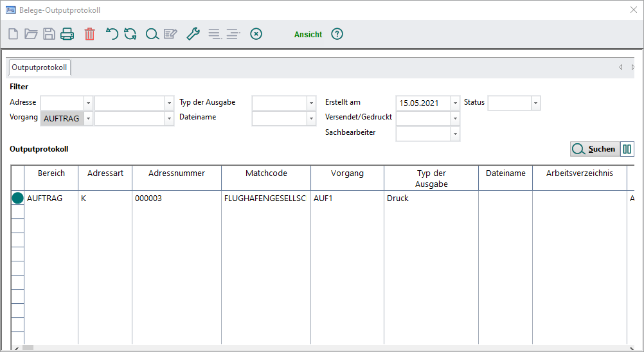Click the Matchcode column header
644x352 pixels.
266,173
